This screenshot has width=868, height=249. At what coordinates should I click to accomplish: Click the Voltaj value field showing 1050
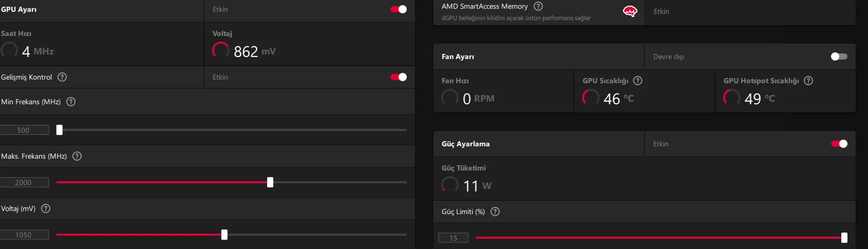click(x=24, y=235)
